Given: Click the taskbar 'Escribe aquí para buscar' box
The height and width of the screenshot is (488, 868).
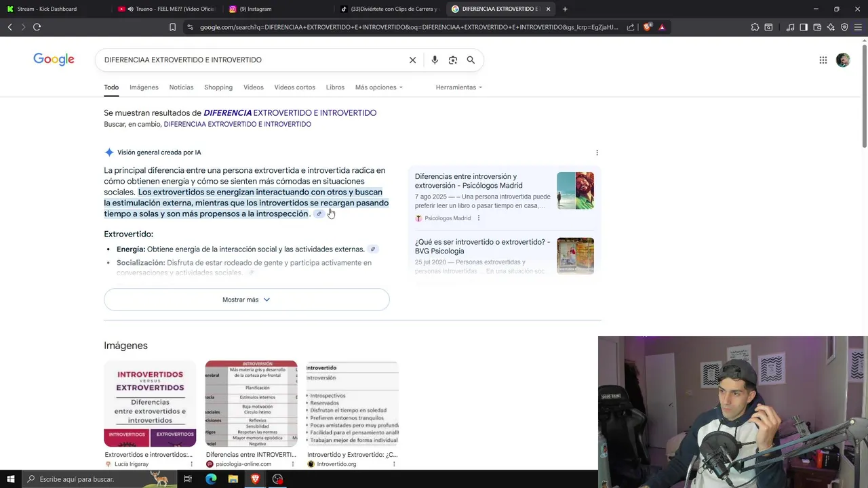Looking at the screenshot, I should click(100, 479).
